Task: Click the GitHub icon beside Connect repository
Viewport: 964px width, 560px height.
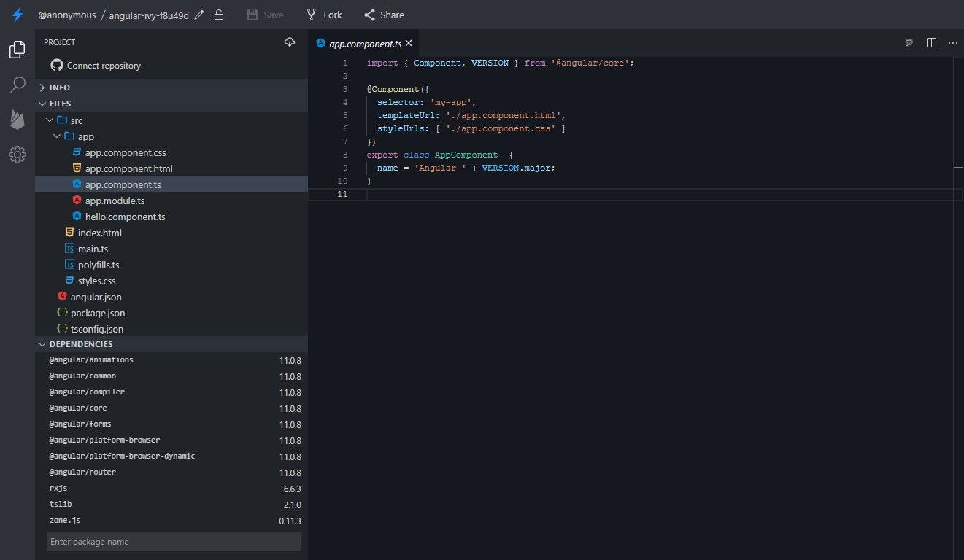Action: [x=57, y=65]
